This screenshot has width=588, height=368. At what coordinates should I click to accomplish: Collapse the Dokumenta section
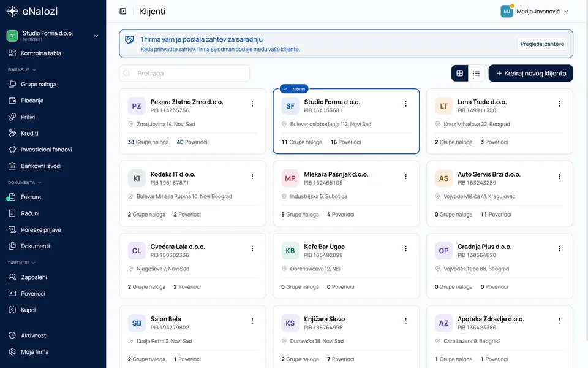[24, 183]
